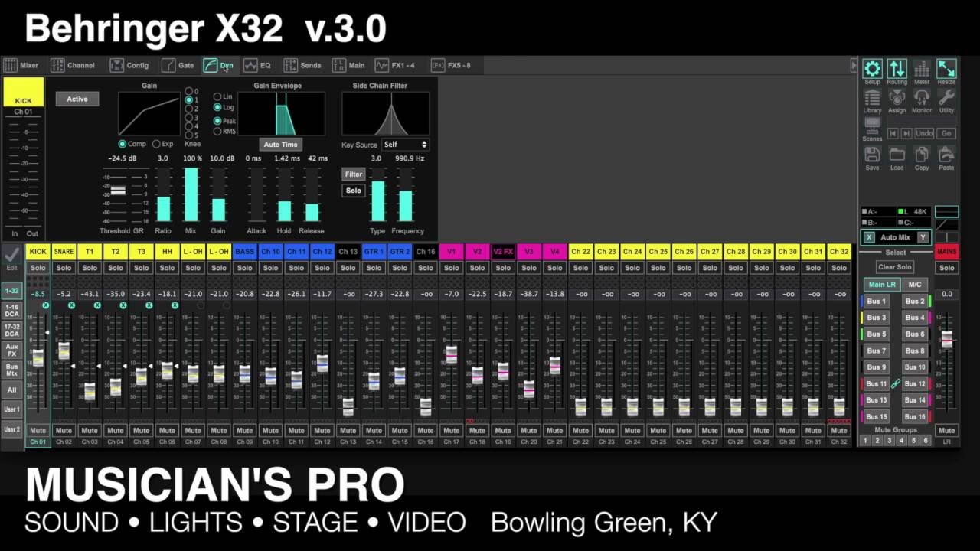Select the Log envelope radio button

(217, 108)
